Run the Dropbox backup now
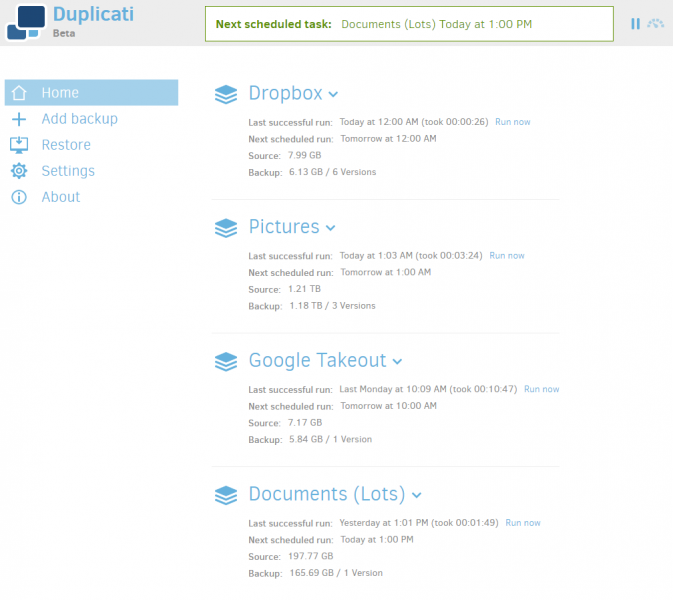The width and height of the screenshot is (673, 600). (512, 122)
